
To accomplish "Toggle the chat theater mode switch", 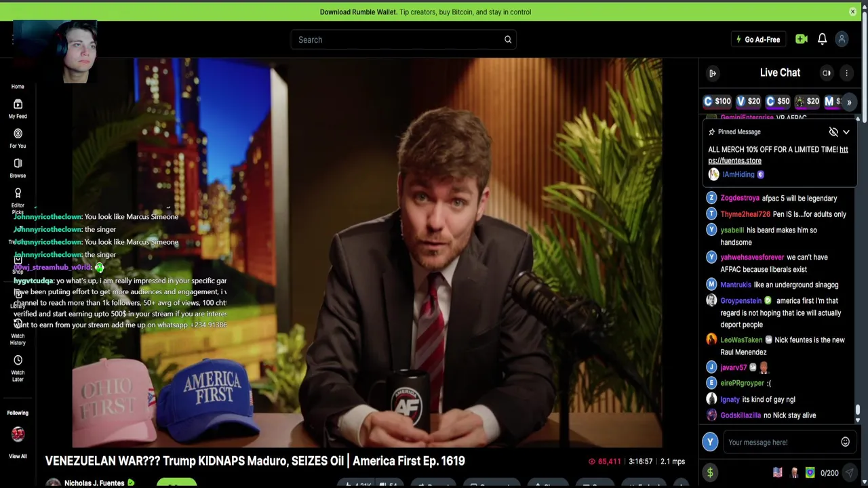I will (827, 73).
